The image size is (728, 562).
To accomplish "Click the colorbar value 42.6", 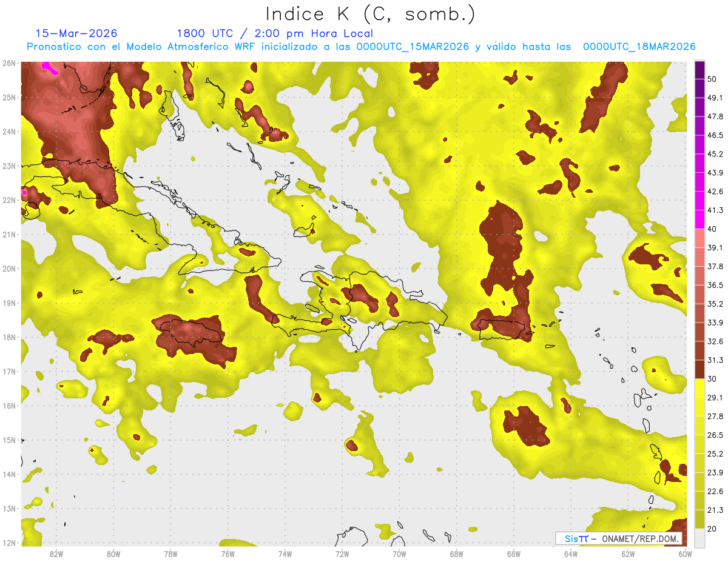I will [x=715, y=192].
